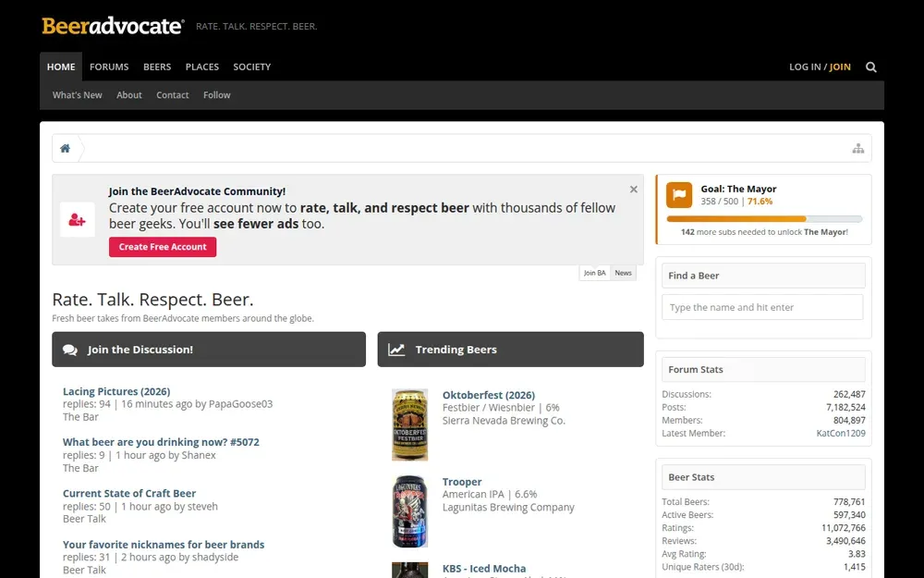Click the BeerAdvocate logo
The width and height of the screenshot is (924, 578).
[113, 26]
